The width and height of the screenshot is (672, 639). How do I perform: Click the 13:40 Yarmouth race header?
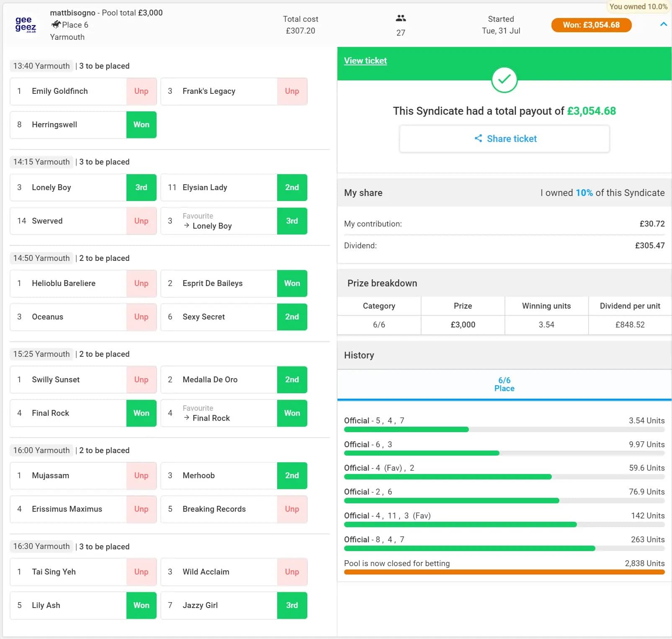[41, 66]
